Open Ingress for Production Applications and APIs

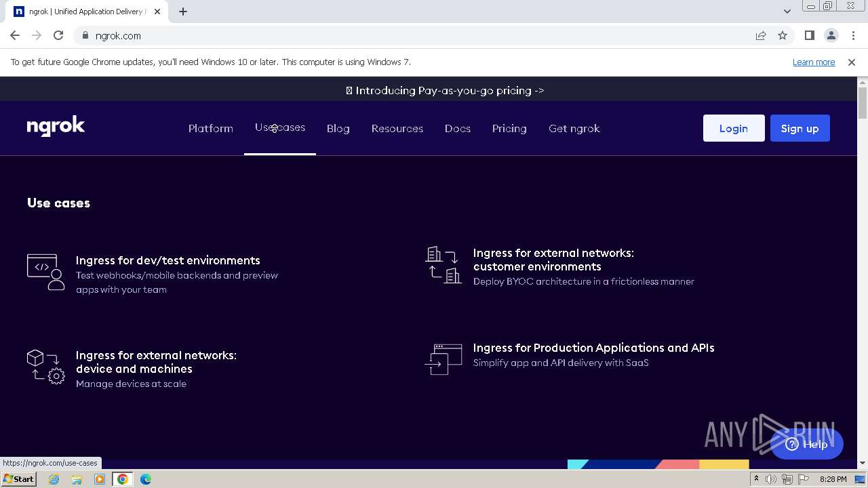pyautogui.click(x=593, y=348)
